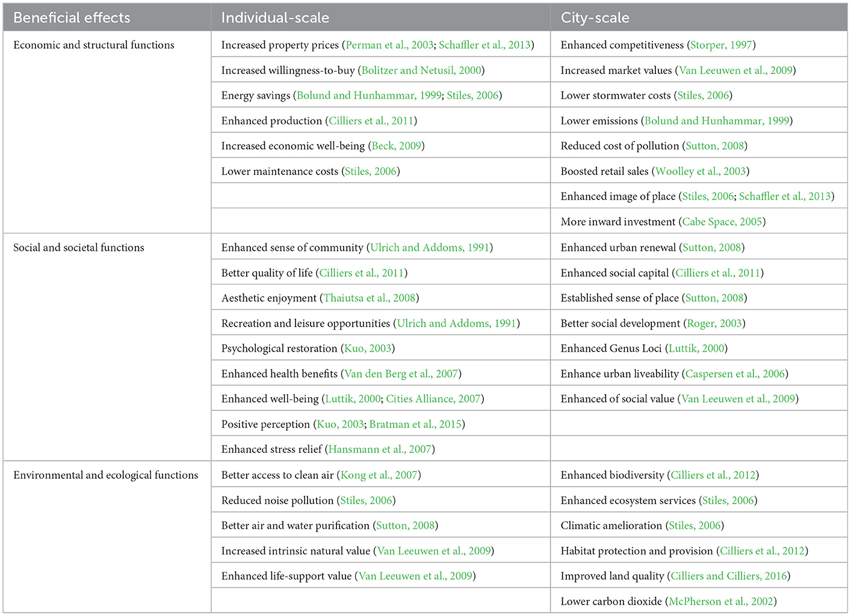Click Sutton, 2008 beside Reduced cost of pollution
Viewport: 851px width, 616px height.
click(x=715, y=146)
